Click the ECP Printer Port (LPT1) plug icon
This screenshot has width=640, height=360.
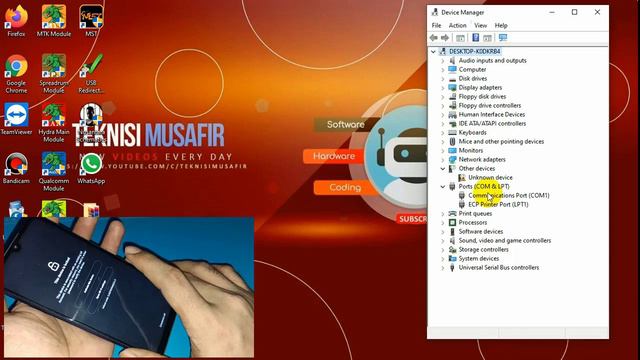[x=462, y=204]
